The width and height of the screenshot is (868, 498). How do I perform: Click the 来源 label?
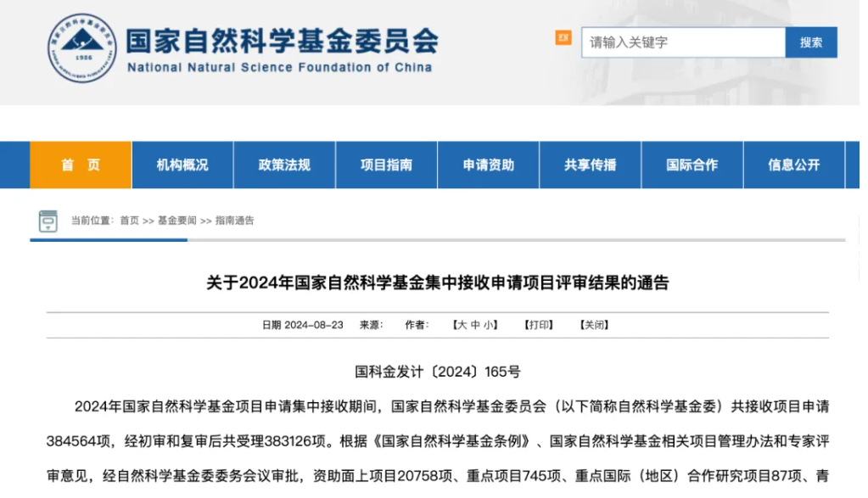371,325
